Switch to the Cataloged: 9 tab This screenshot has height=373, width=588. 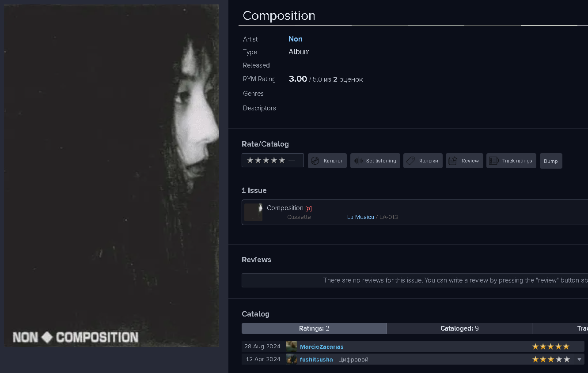pos(459,328)
